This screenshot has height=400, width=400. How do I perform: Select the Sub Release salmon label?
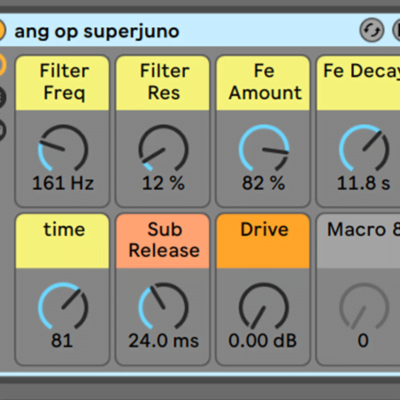pyautogui.click(x=163, y=241)
